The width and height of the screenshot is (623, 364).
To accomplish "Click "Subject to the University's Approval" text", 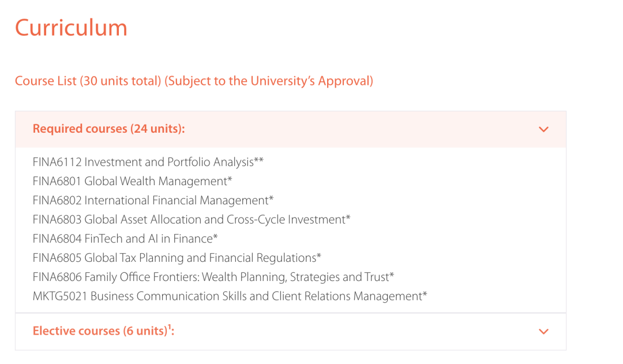I will 269,81.
